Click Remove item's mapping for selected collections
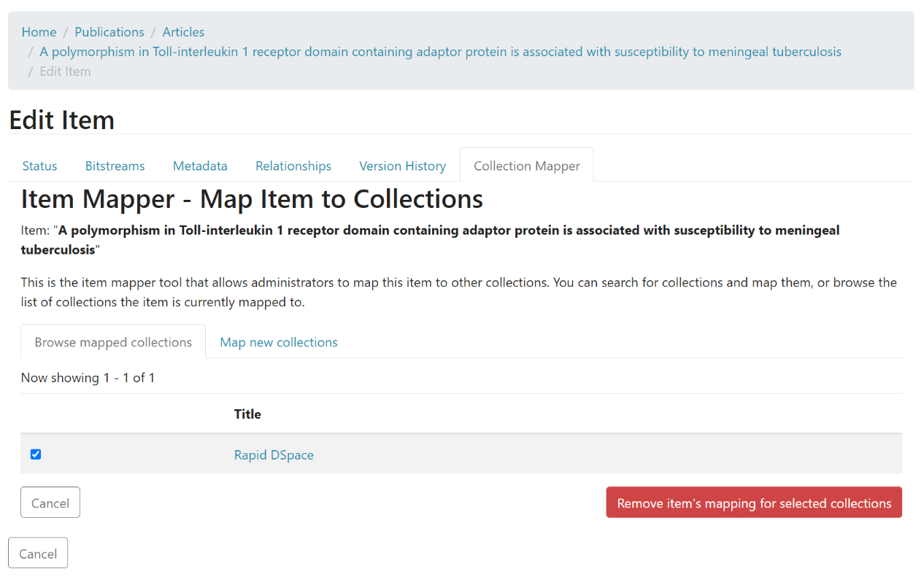This screenshot has width=924, height=577. [753, 503]
